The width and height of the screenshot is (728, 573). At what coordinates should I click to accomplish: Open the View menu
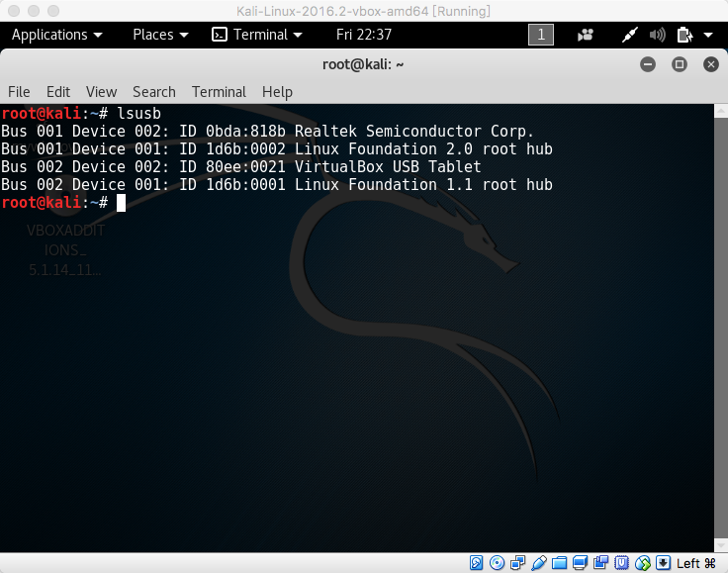tap(101, 92)
